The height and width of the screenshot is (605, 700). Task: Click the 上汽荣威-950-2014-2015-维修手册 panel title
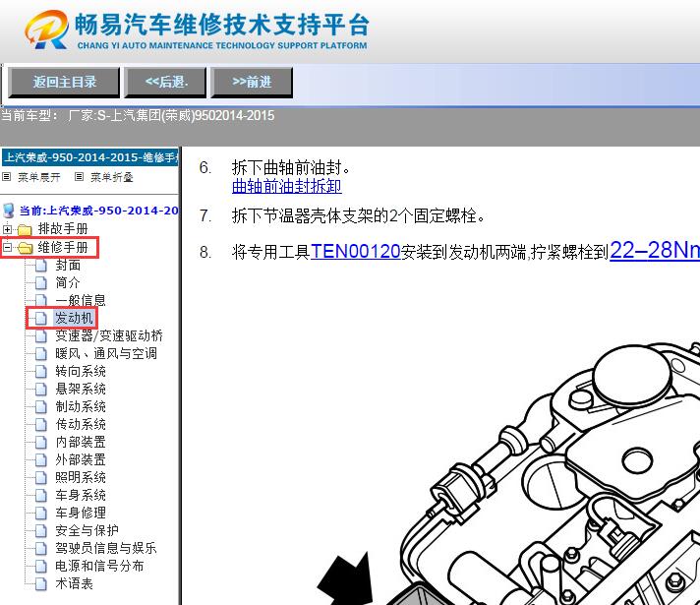(x=90, y=157)
